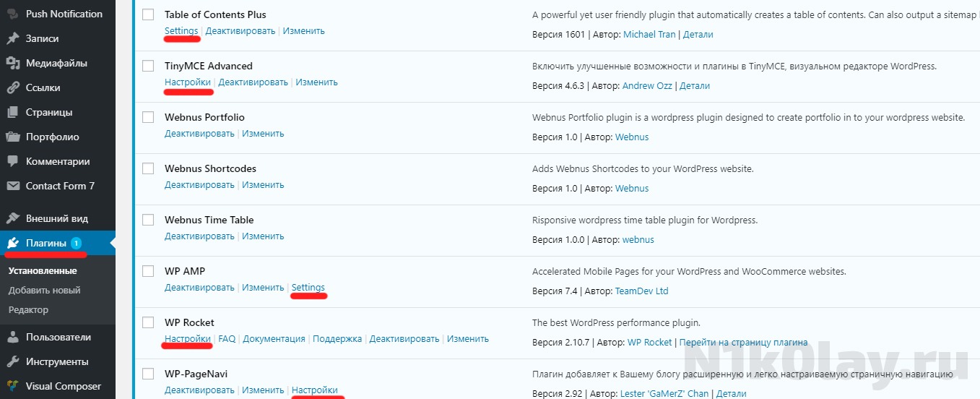Click the pages icon beside Страницы
This screenshot has width=980, height=399.
[x=13, y=112]
